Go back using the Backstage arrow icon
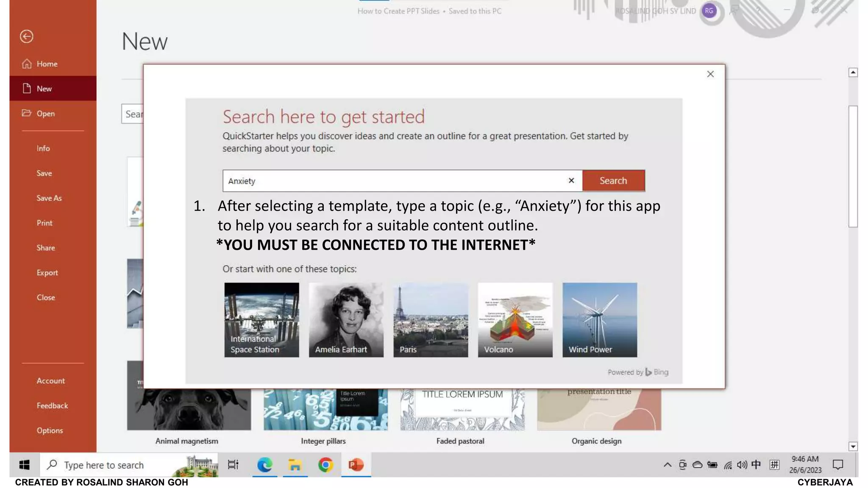 pyautogui.click(x=26, y=36)
